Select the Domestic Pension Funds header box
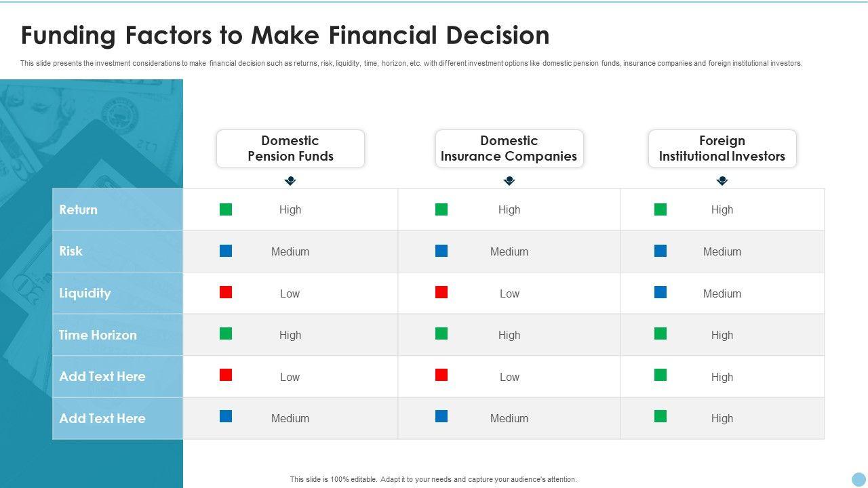 290,148
